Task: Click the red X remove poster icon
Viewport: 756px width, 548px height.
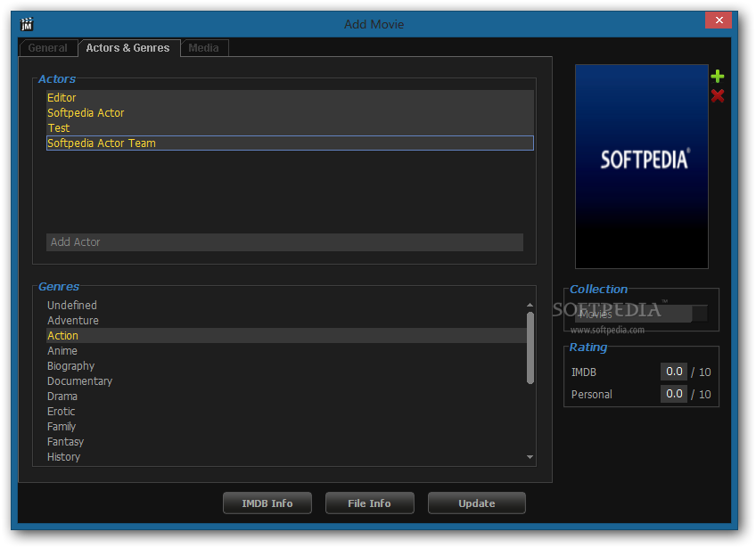Action: 717,96
